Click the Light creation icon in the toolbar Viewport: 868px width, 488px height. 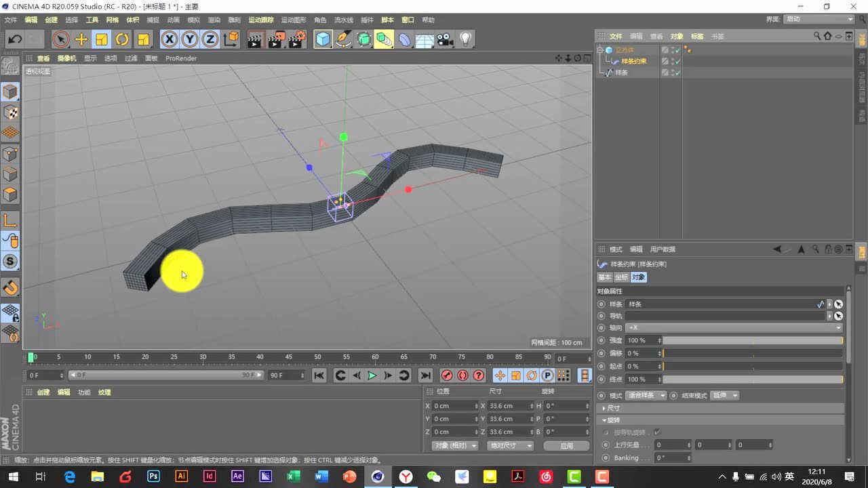point(464,39)
